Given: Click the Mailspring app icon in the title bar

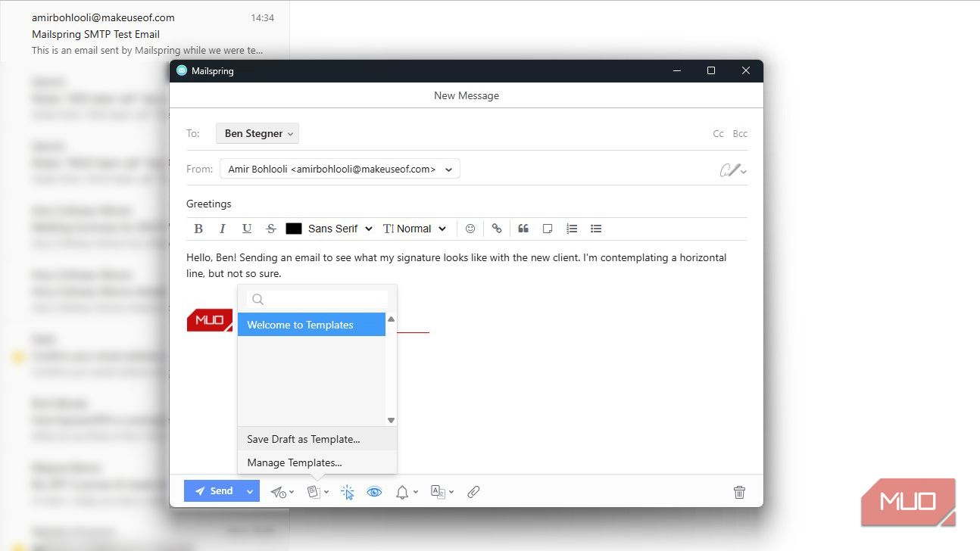Looking at the screenshot, I should 182,70.
